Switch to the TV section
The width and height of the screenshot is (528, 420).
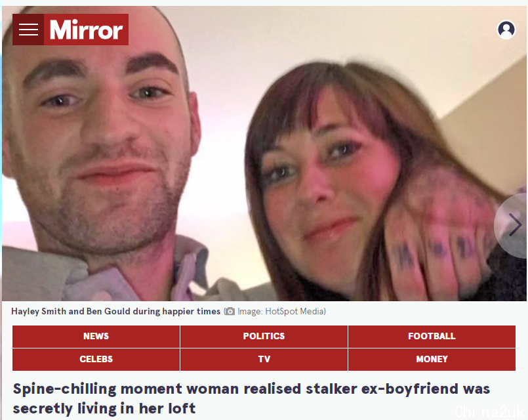(264, 360)
